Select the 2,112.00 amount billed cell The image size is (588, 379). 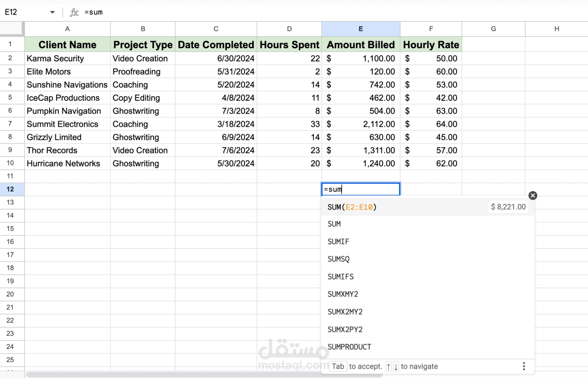click(x=361, y=124)
